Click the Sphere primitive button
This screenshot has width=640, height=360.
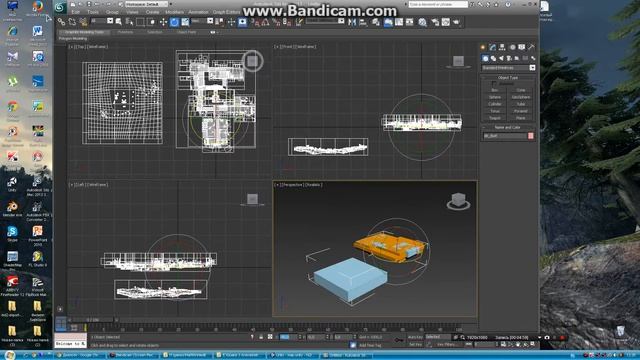click(x=495, y=97)
